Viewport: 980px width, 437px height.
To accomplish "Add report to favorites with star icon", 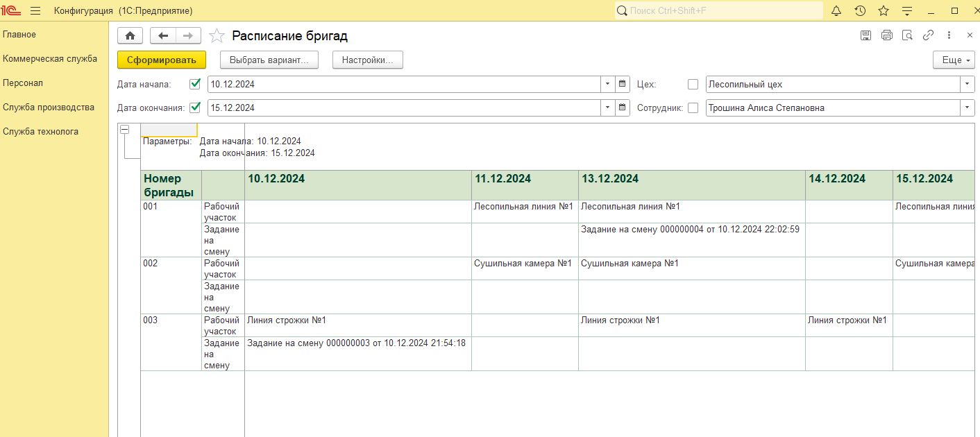I will click(217, 36).
